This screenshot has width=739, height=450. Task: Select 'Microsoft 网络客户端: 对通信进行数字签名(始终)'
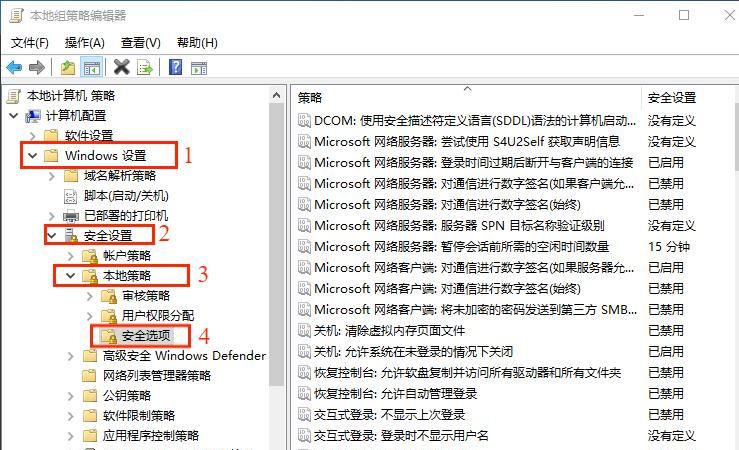pyautogui.click(x=447, y=288)
